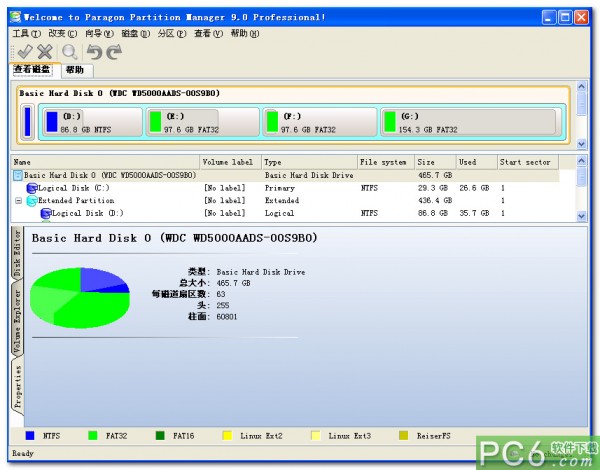The image size is (600, 470).
Task: Click the FAT32 green legend swatch
Action: pos(93,436)
